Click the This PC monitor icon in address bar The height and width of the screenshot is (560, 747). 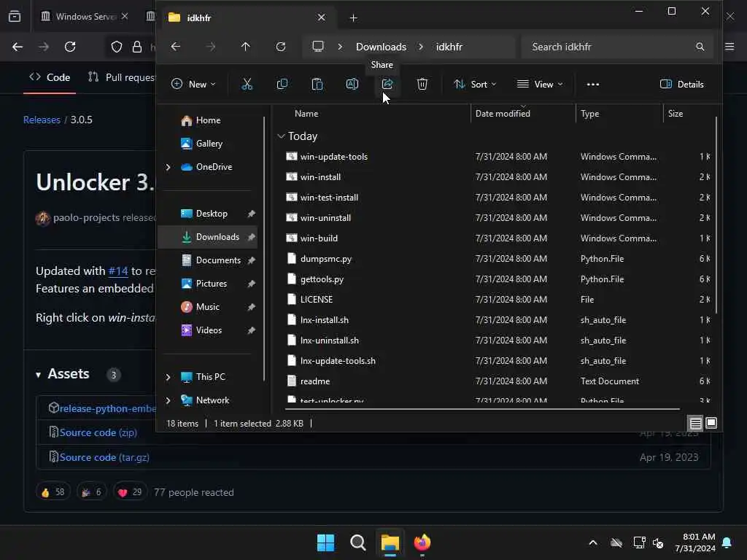318,47
